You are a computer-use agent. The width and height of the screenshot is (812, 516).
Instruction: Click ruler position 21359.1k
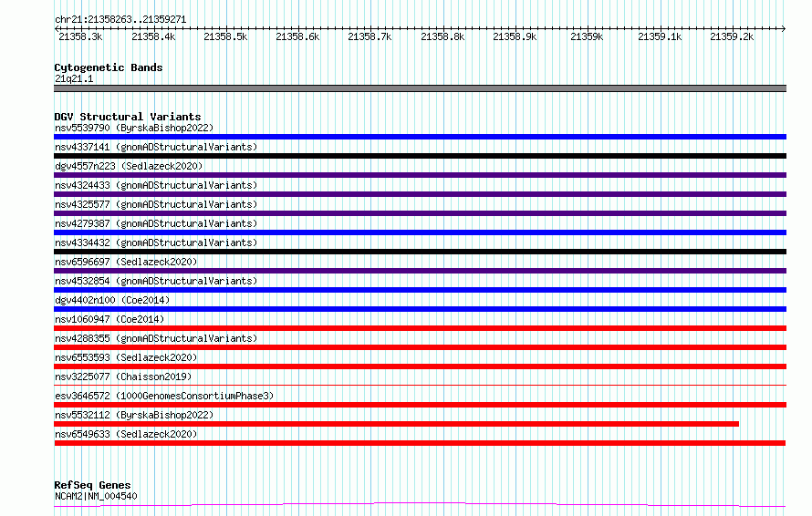(660, 36)
